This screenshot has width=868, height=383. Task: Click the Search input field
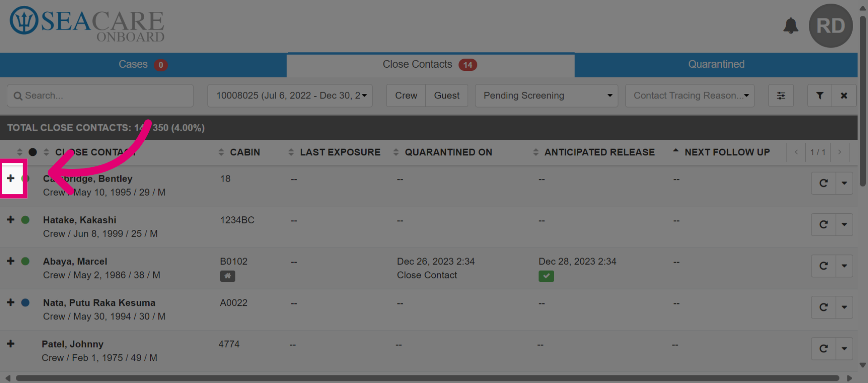(x=100, y=96)
